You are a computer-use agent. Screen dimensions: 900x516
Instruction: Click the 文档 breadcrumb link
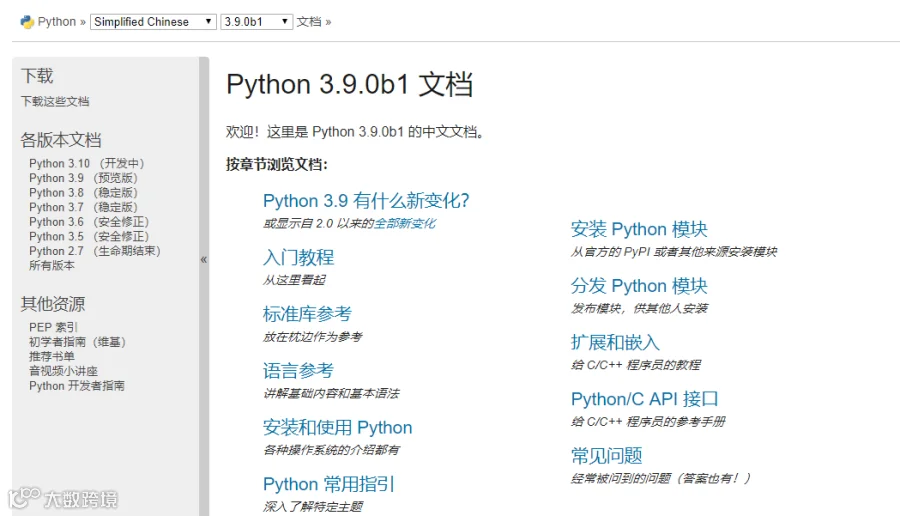pos(309,22)
